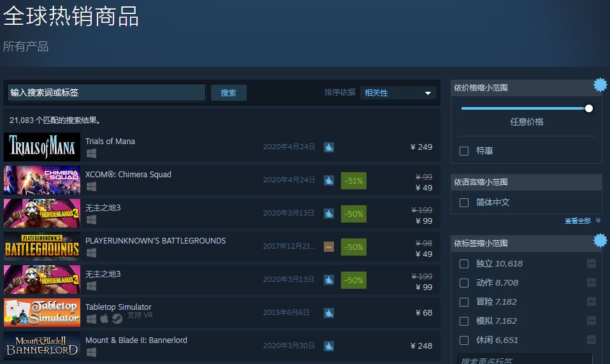This screenshot has width=610, height=364.
Task: Open the 相关性 sort order dropdown
Action: [398, 93]
